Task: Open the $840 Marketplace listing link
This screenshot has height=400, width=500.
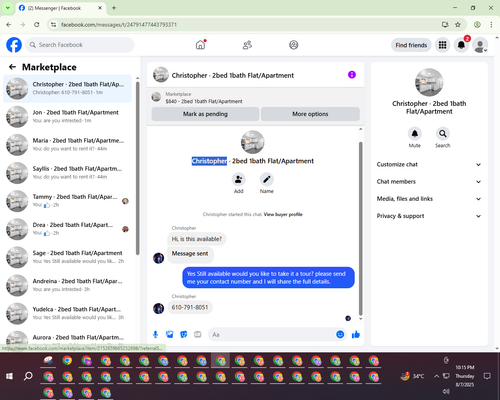Action: (204, 101)
